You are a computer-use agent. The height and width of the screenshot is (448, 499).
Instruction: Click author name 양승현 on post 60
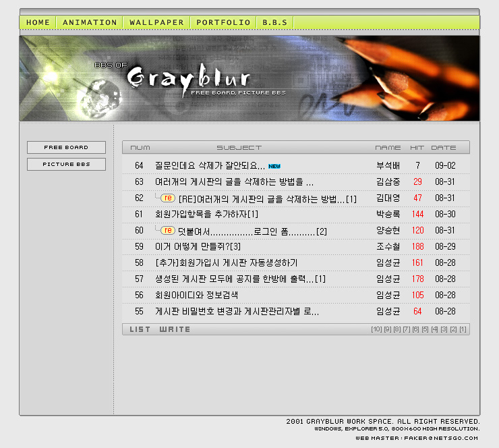[x=388, y=230]
